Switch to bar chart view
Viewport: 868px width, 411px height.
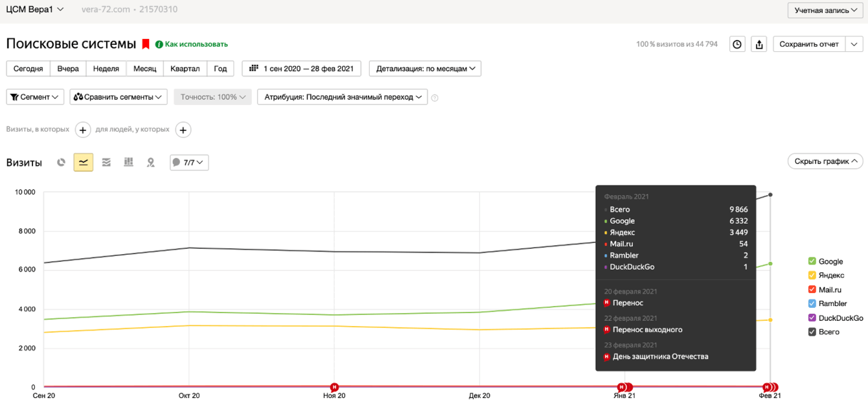pyautogui.click(x=128, y=162)
